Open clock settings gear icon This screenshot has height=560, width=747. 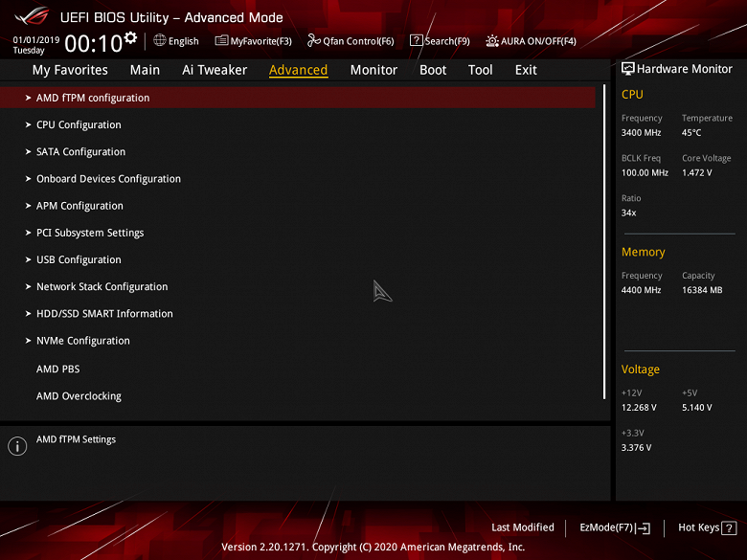pyautogui.click(x=130, y=37)
